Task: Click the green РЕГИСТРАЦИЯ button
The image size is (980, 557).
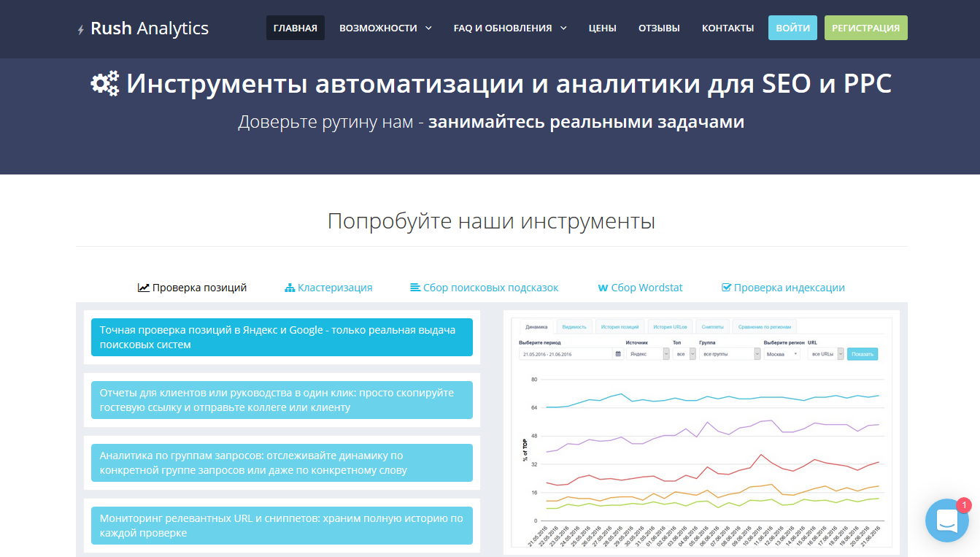Action: pyautogui.click(x=865, y=26)
